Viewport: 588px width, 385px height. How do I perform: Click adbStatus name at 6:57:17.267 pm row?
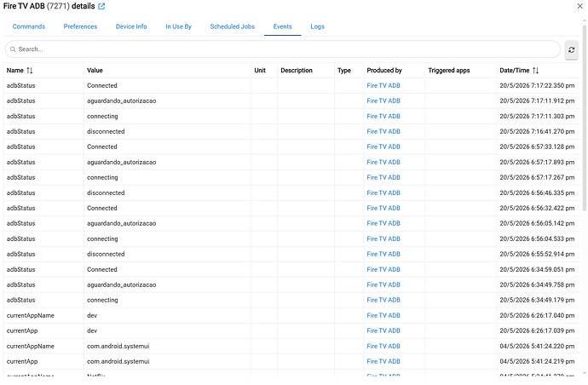[x=20, y=177]
